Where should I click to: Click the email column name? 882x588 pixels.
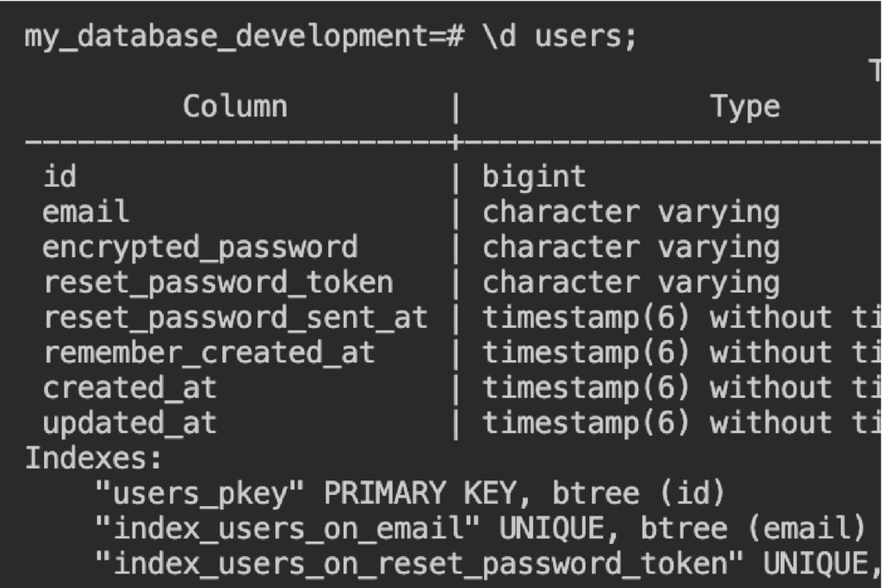click(x=85, y=213)
